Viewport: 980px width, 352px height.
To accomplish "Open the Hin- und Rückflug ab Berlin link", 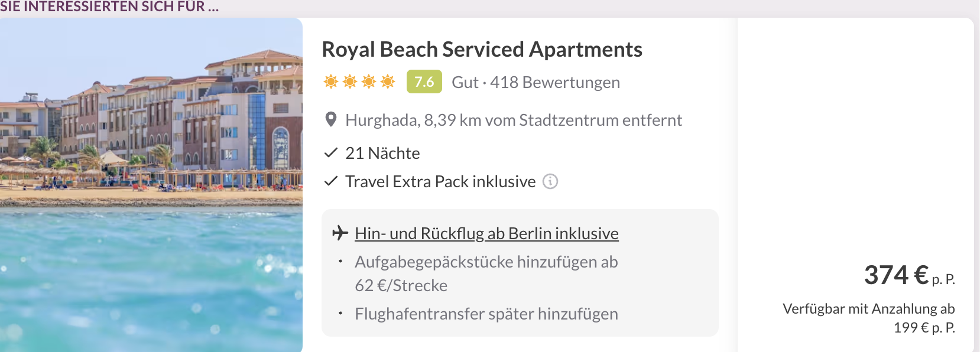I will click(x=486, y=233).
